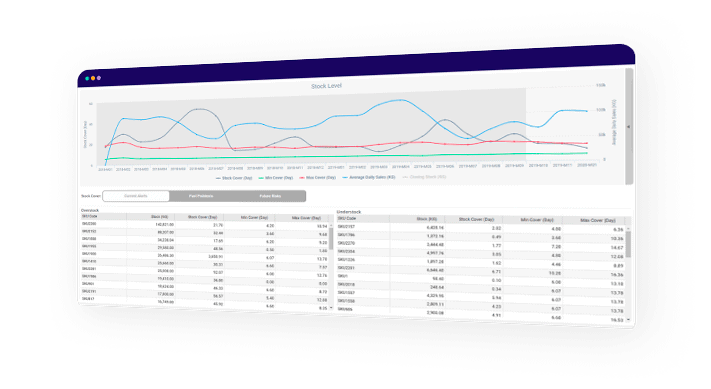Select Overstock stock cover cell 92.07
The width and height of the screenshot is (711, 389).
tap(218, 272)
